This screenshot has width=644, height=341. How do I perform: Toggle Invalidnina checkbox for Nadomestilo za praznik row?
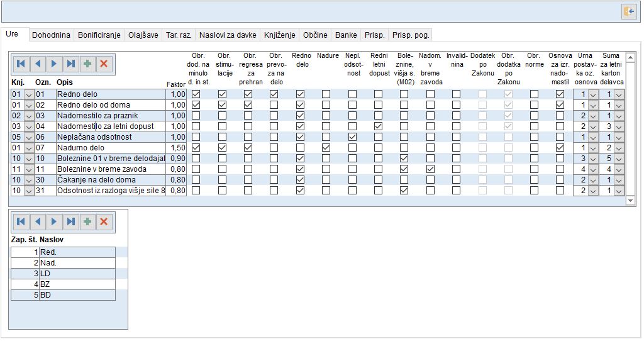coord(457,115)
